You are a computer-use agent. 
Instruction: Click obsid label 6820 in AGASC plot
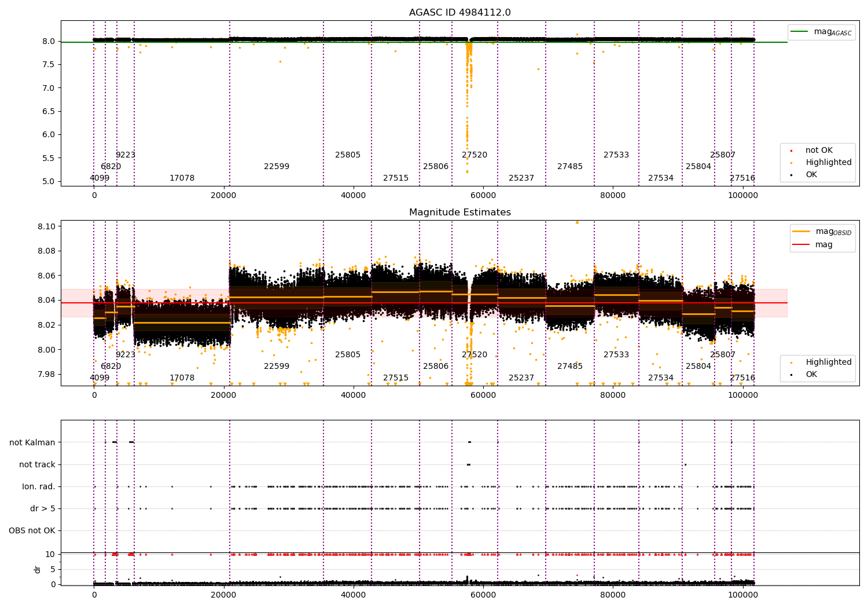(111, 167)
